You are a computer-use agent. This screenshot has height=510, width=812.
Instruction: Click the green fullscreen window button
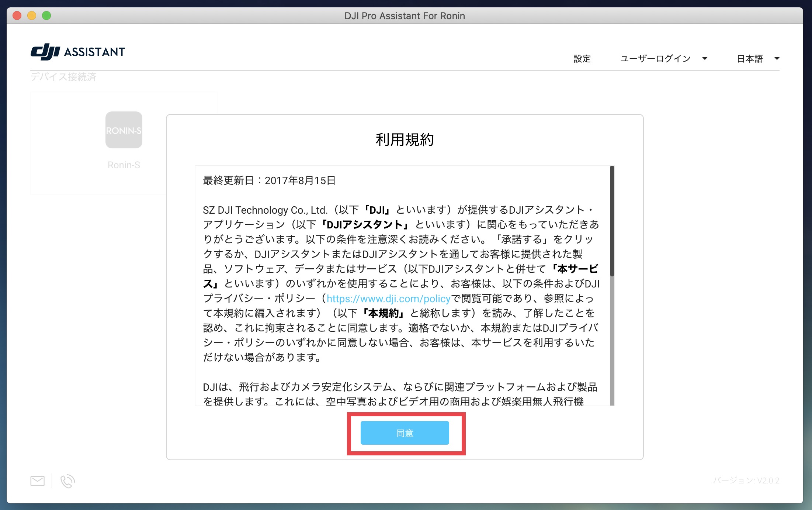pyautogui.click(x=46, y=15)
